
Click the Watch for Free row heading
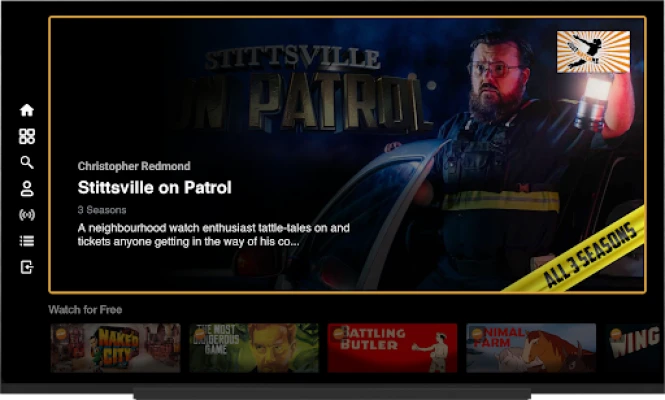click(x=85, y=310)
